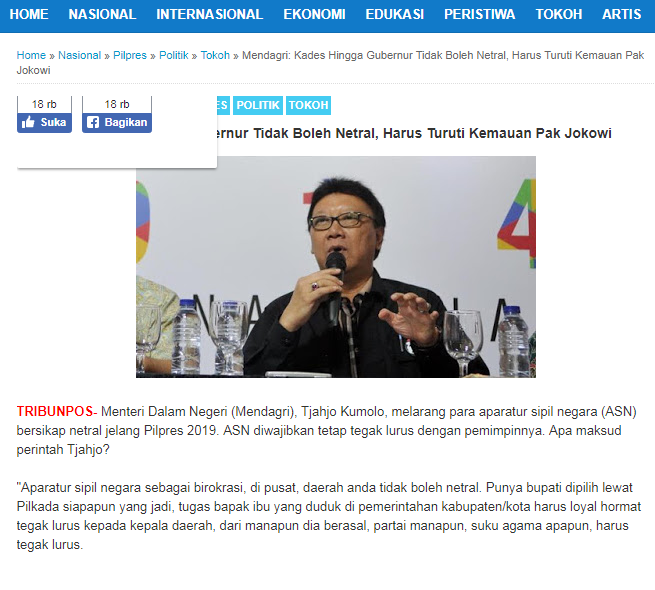Select the POLITIK category tag
The image size is (655, 590).
258,105
